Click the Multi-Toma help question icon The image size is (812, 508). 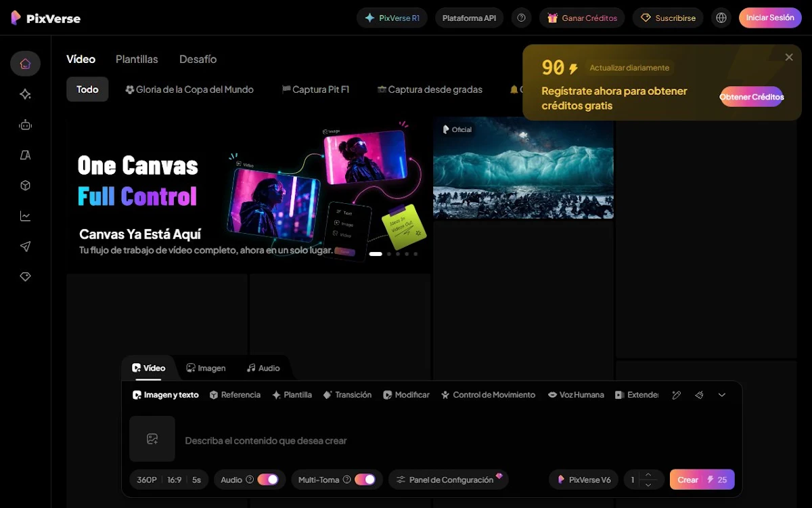click(x=347, y=480)
